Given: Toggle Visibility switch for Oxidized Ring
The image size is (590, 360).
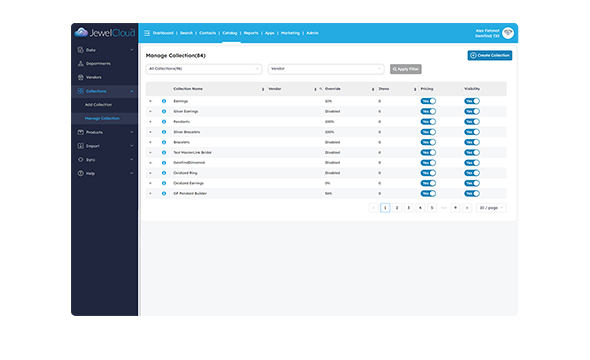Looking at the screenshot, I should [x=472, y=173].
